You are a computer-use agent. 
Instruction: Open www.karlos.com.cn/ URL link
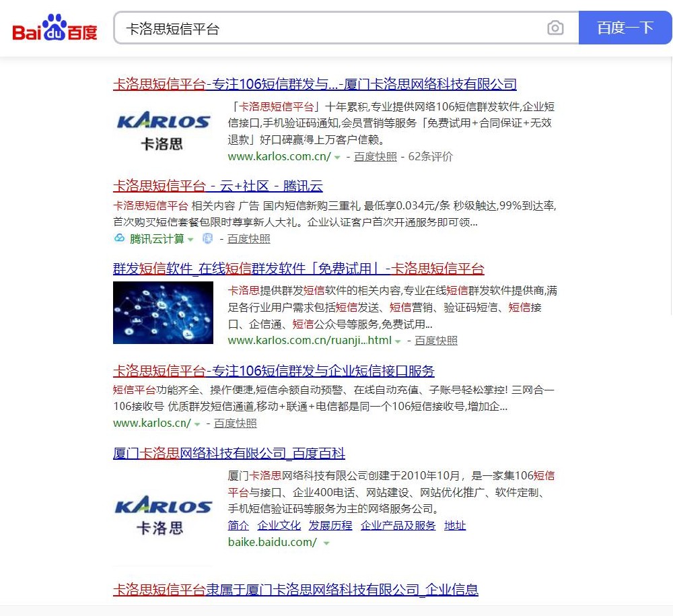[279, 157]
